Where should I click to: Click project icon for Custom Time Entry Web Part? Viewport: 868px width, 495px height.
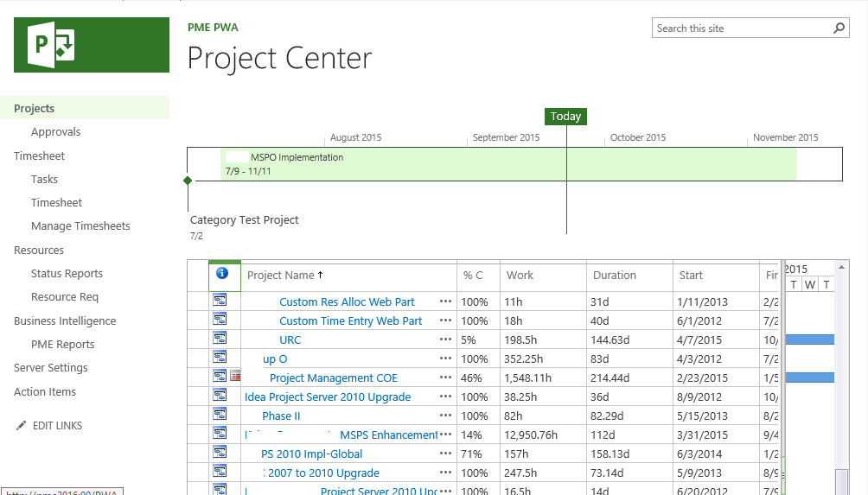pyautogui.click(x=220, y=319)
